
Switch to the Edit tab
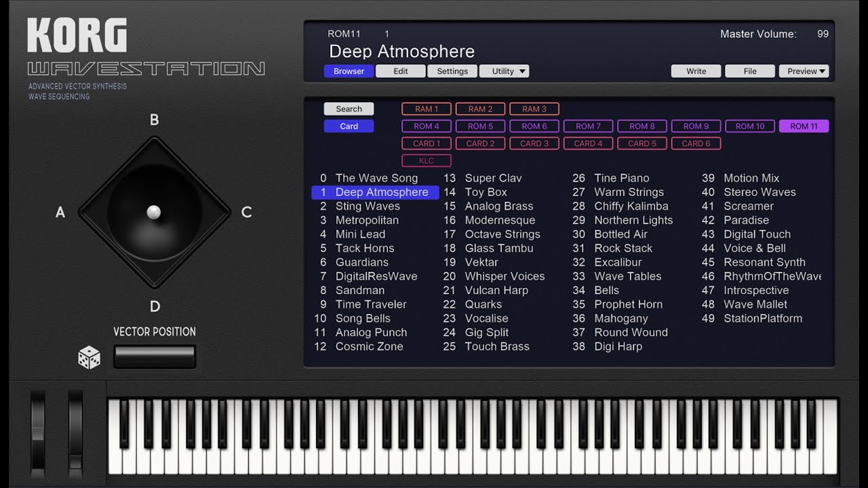coord(401,71)
